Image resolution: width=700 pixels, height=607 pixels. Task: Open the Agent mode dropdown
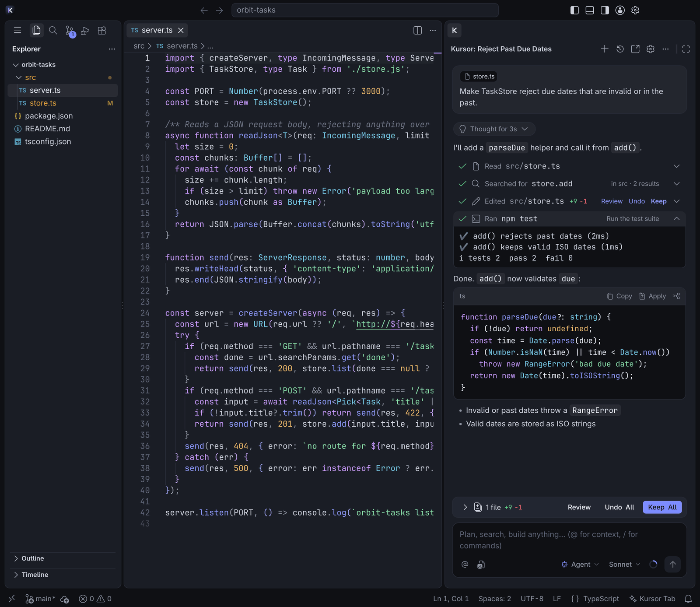pos(580,565)
